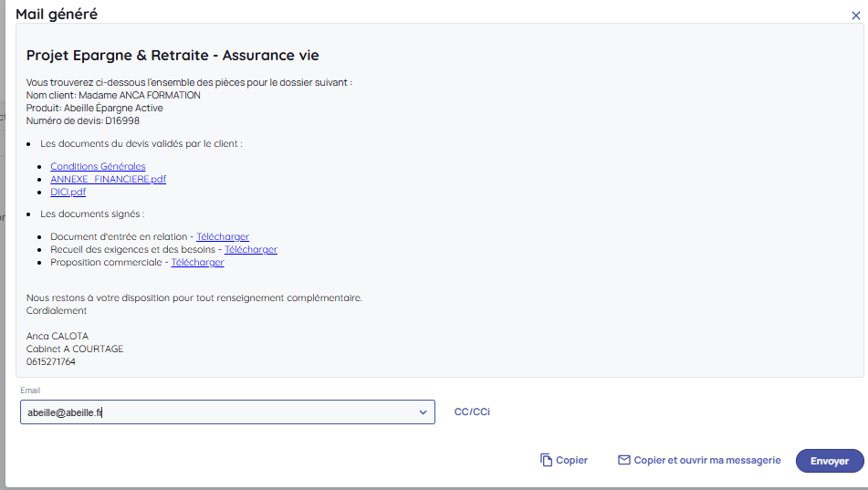Download the Document d'entrée en relation
This screenshot has width=868, height=490.
[x=223, y=236]
